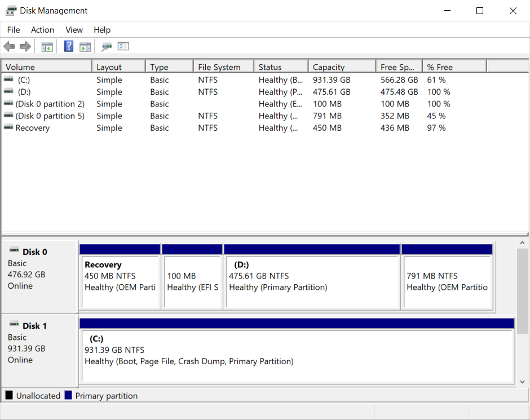Click the blue header bar above (D:) partition
530x420 pixels.
click(312, 249)
